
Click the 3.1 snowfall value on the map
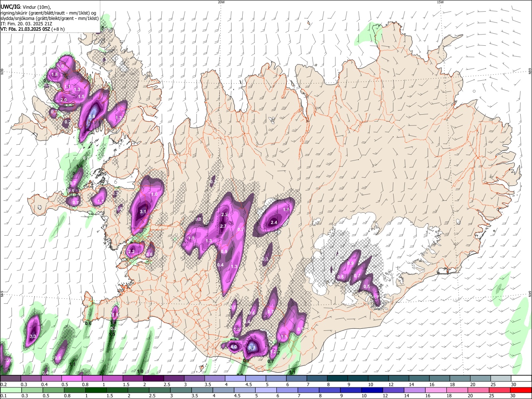click(143, 212)
